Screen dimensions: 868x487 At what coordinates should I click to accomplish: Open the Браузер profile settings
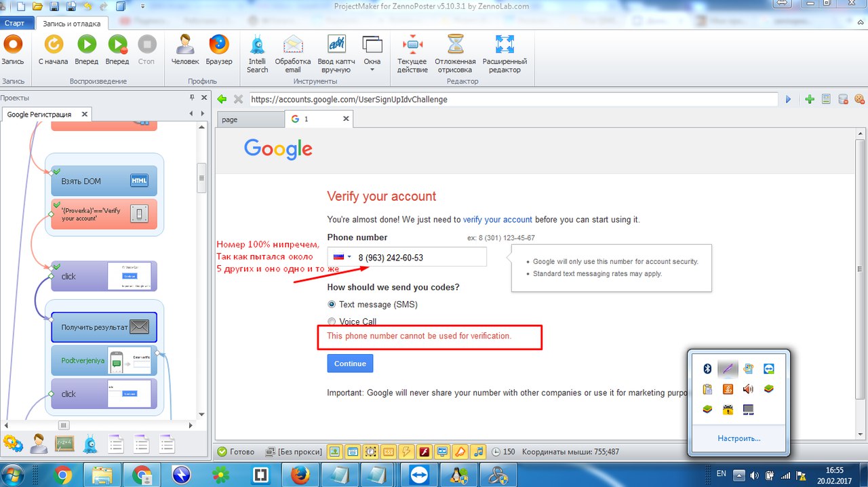218,51
